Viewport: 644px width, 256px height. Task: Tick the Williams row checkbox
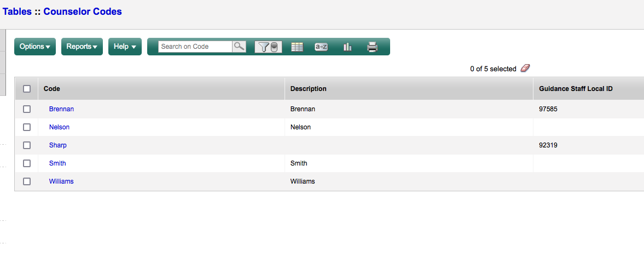click(27, 181)
